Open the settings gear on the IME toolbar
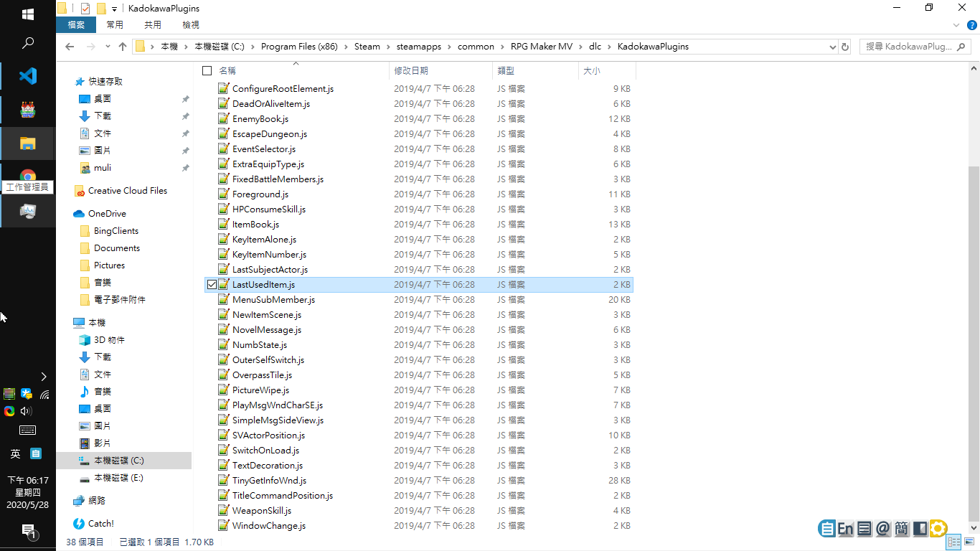The width and height of the screenshot is (980, 551). click(938, 529)
